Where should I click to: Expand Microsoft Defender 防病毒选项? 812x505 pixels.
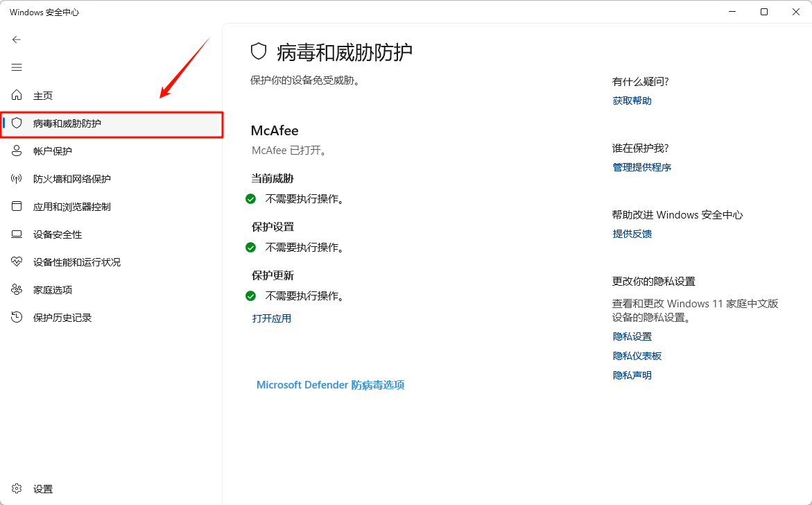pos(330,385)
